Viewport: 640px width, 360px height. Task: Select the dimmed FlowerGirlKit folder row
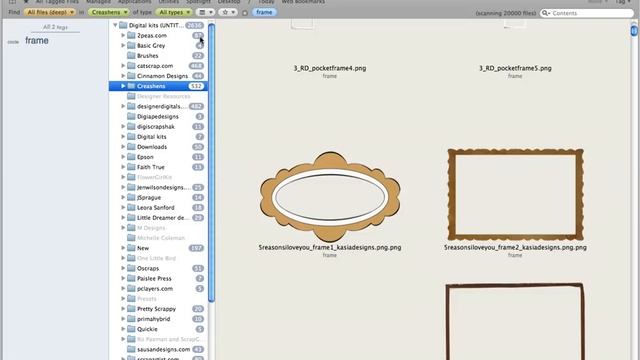[158, 177]
